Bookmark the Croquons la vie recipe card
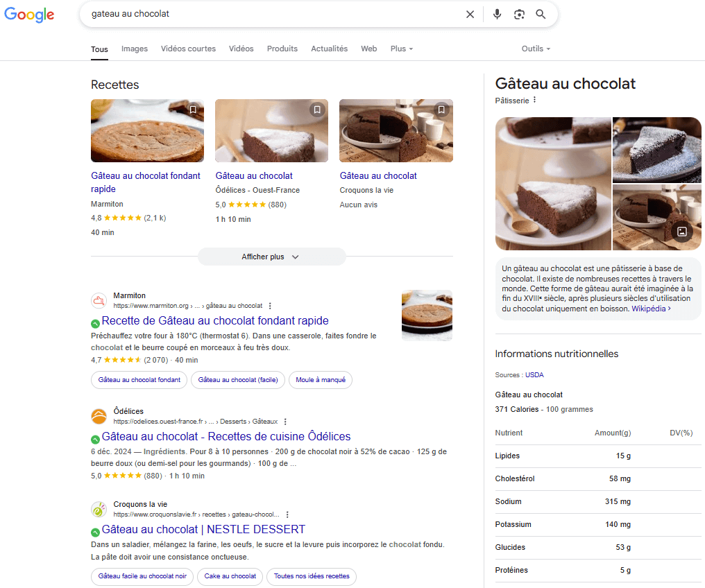The height and width of the screenshot is (588, 705). 441,110
